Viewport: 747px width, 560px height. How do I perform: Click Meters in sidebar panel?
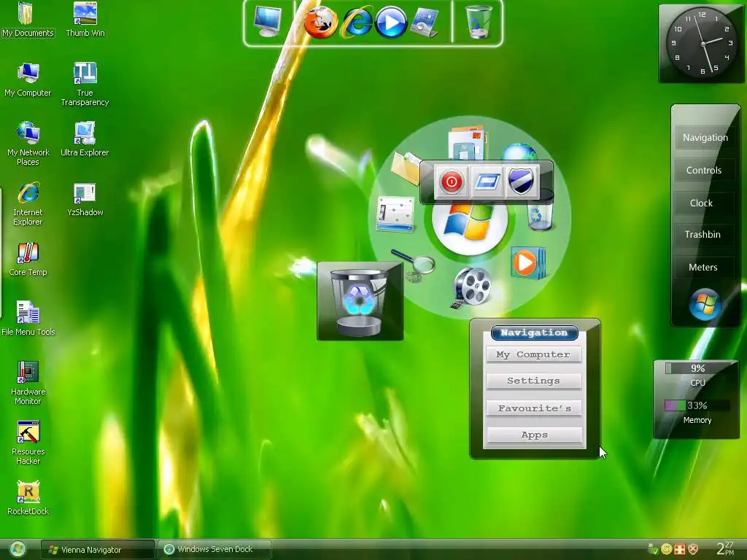703,268
